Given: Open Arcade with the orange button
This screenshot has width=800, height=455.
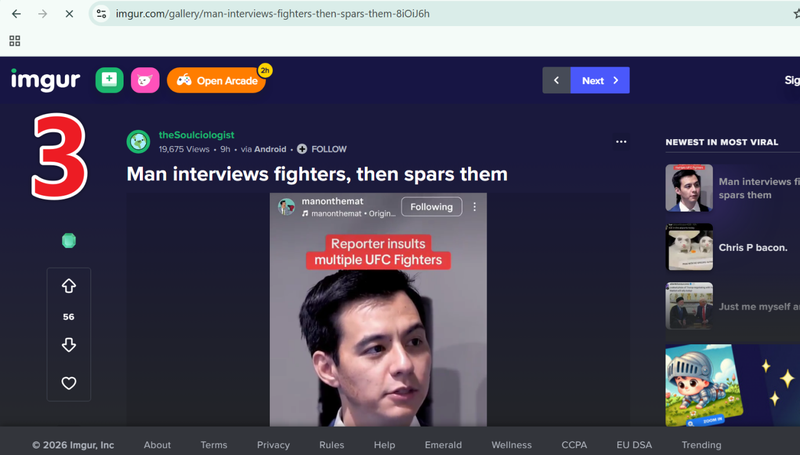Looking at the screenshot, I should point(216,81).
